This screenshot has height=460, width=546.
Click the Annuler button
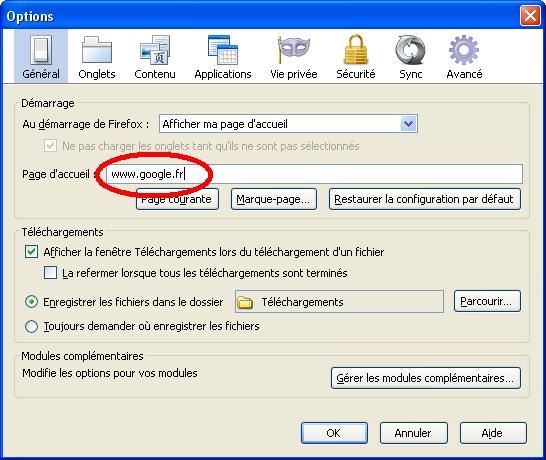[x=413, y=433]
